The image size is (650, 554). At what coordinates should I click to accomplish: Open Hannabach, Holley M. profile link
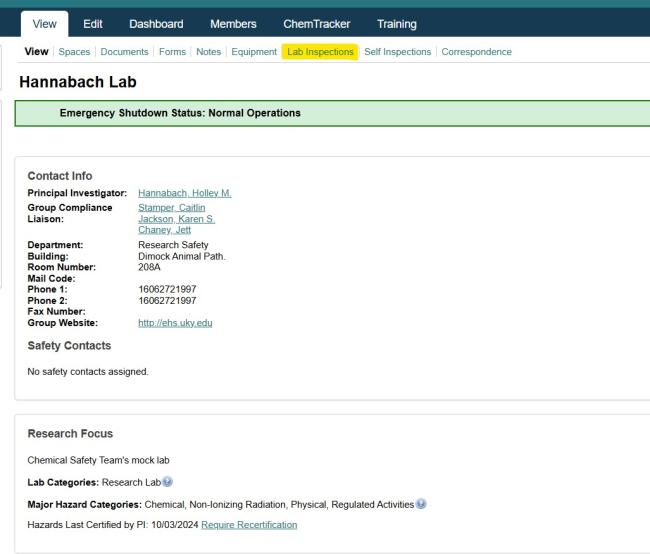point(184,193)
